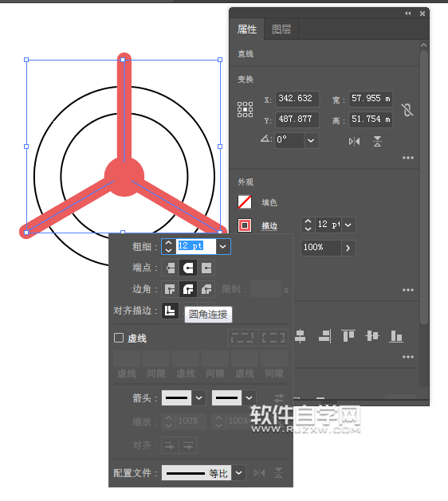Open the end arrowhead dropdown
Image resolution: width=448 pixels, height=501 pixels.
[249, 398]
